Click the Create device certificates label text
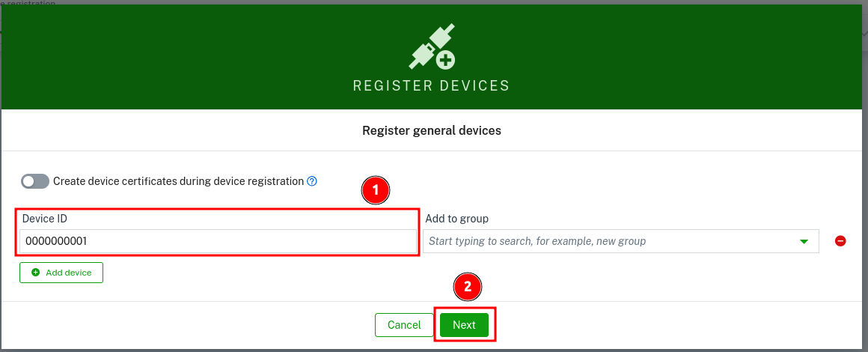This screenshot has height=352, width=868. 178,181
